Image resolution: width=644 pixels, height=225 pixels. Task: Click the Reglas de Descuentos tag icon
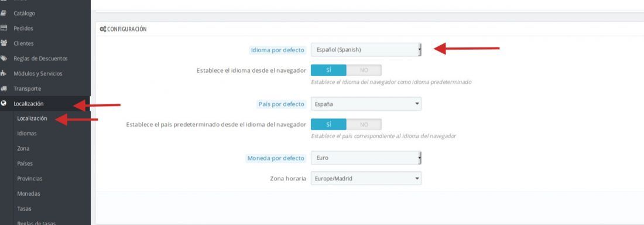pos(4,59)
